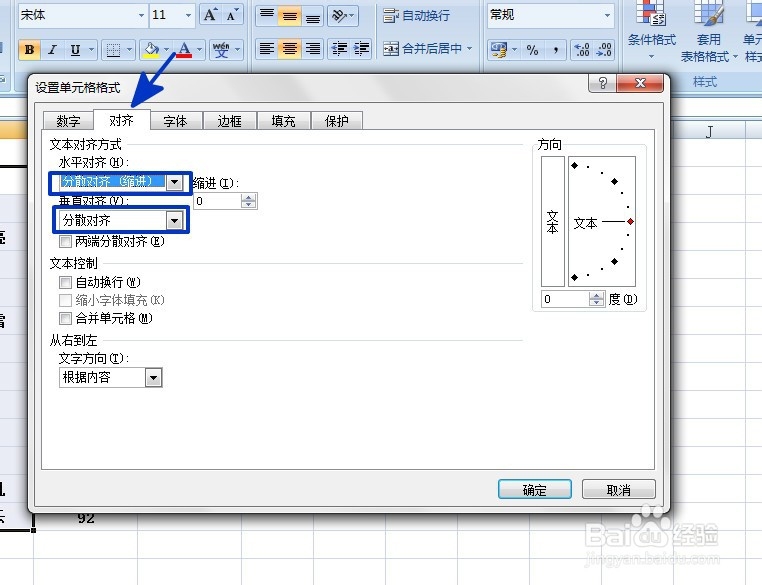Open text orientation ribbon icon
This screenshot has width=762, height=585.
click(342, 16)
